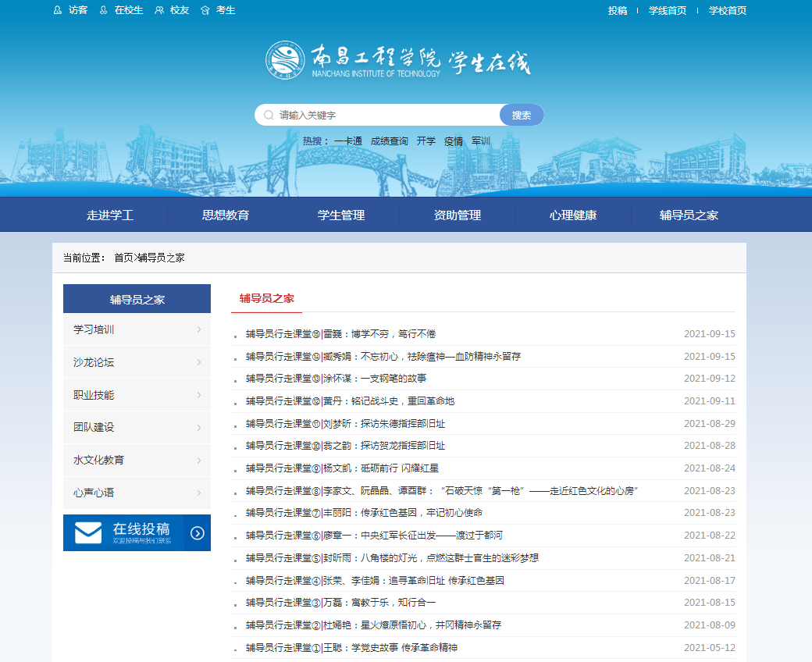Click the circled arrow on 在线投稿 banner

(x=198, y=533)
